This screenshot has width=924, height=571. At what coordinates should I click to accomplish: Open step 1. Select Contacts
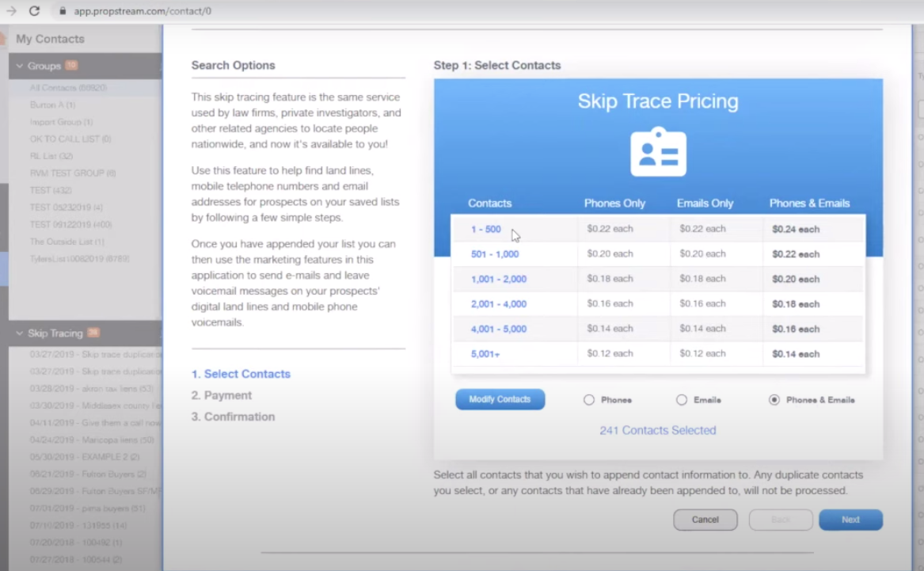(x=241, y=374)
